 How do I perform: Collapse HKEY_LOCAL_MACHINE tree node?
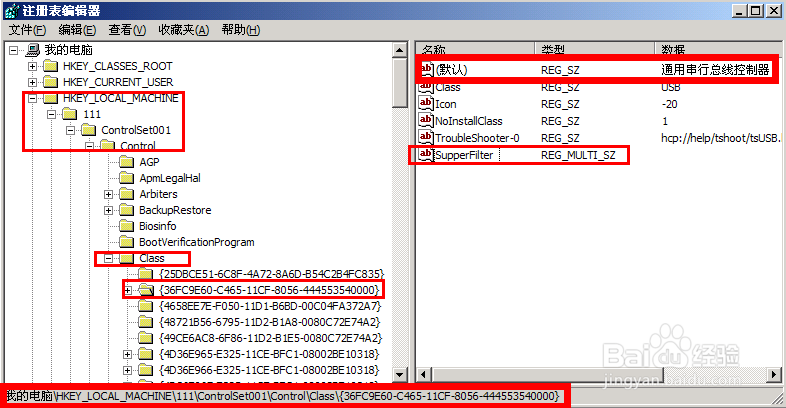pos(33,98)
